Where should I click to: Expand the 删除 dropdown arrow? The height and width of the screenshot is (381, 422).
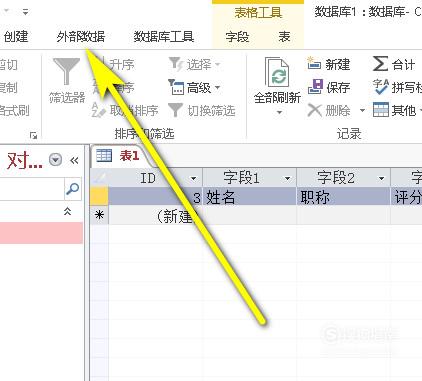362,110
